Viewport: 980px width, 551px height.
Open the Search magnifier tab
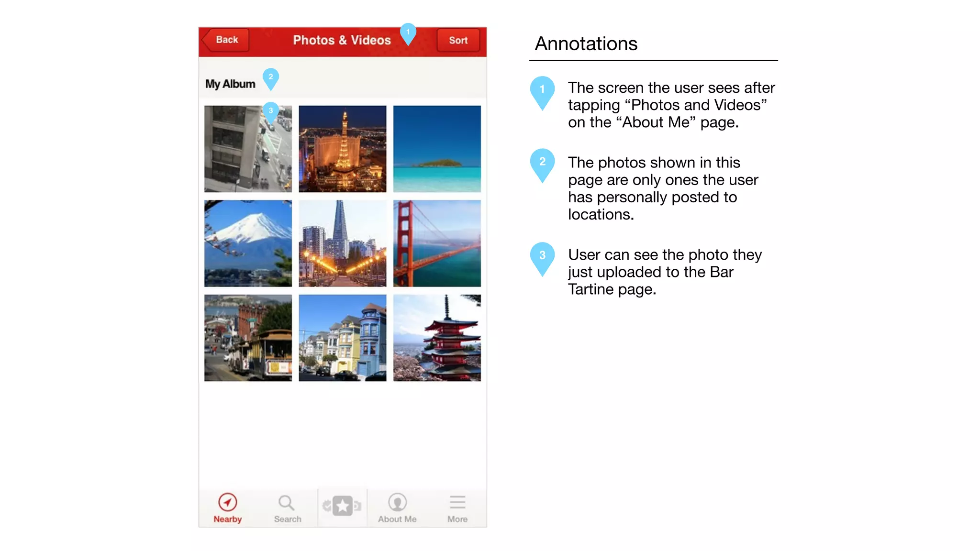coord(287,503)
